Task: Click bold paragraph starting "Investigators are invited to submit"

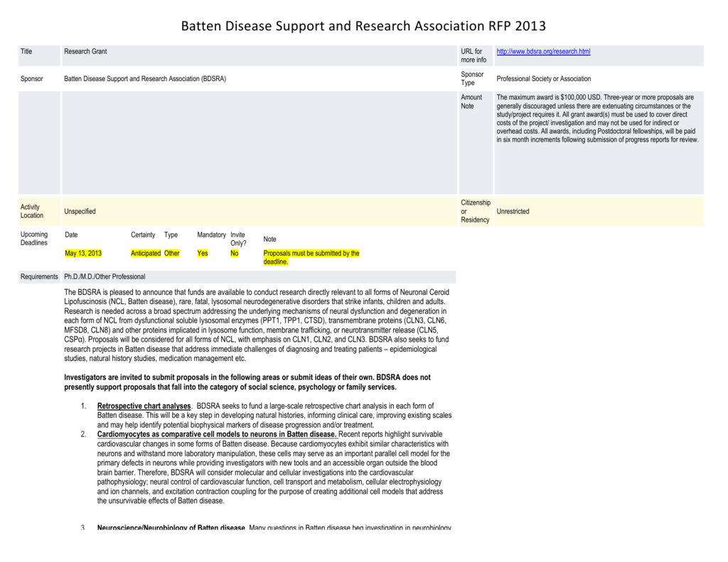Action: [x=247, y=382]
